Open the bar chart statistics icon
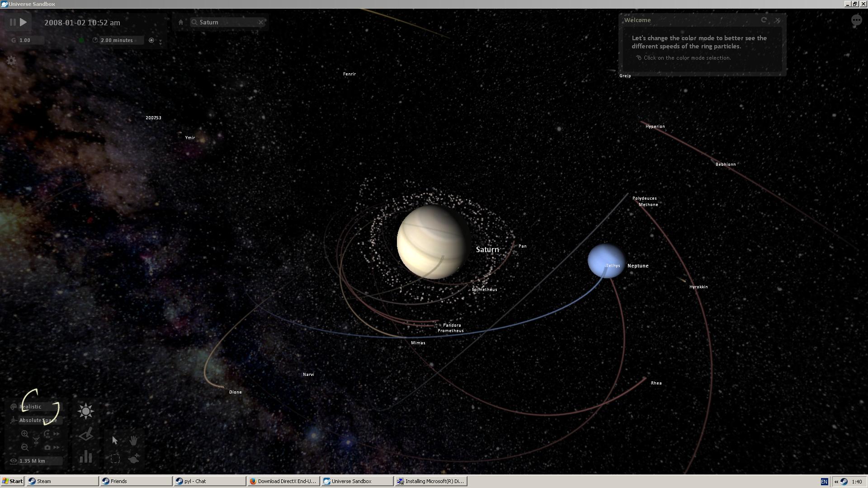The image size is (868, 488). click(x=86, y=456)
